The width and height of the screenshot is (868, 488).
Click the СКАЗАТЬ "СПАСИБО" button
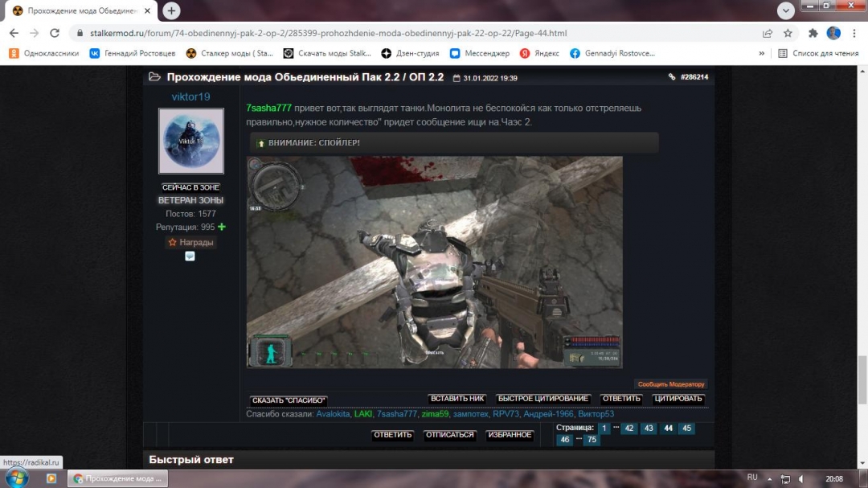[289, 400]
